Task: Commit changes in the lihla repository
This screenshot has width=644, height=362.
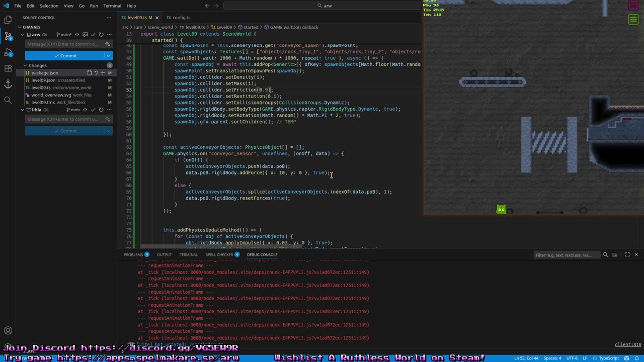Action: 64,131
